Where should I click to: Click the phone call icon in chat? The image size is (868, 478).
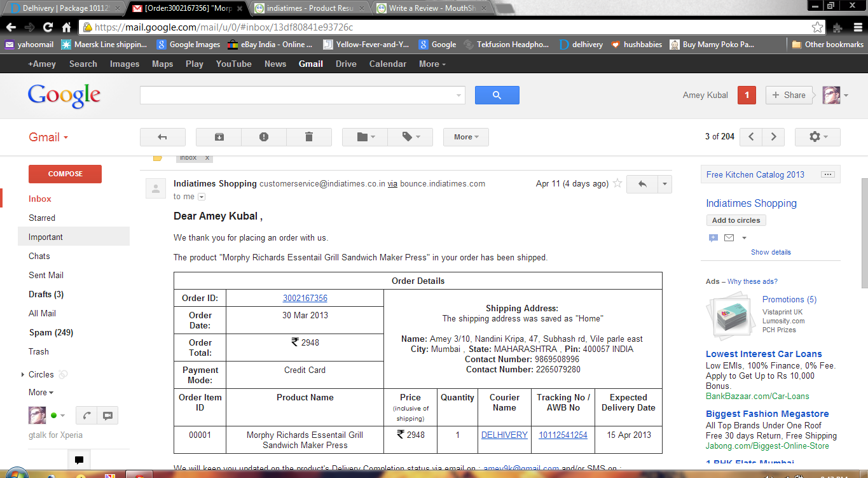86,416
